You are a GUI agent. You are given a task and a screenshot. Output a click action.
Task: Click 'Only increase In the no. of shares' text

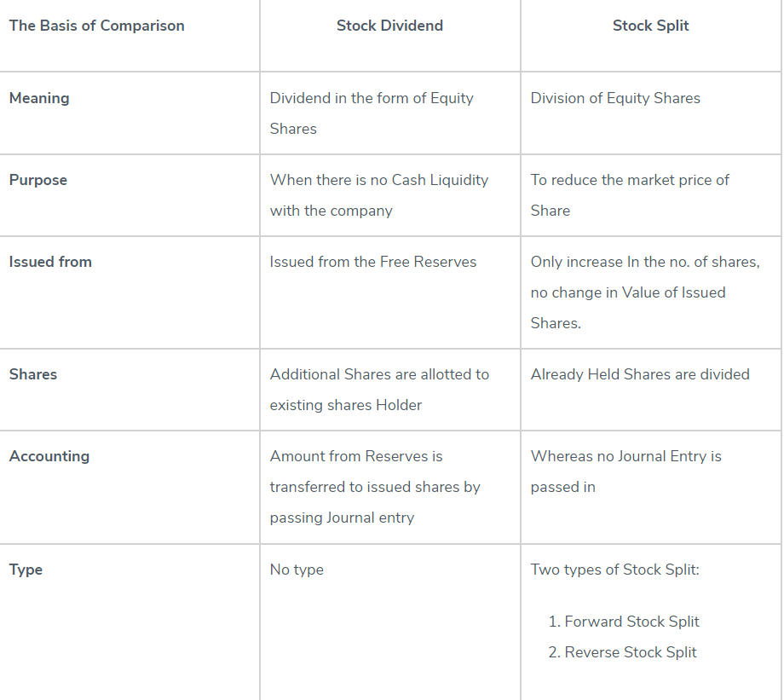(x=644, y=262)
